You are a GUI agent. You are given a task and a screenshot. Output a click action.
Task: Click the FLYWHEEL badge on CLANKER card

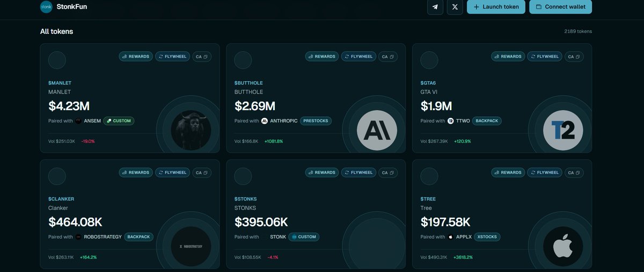173,173
